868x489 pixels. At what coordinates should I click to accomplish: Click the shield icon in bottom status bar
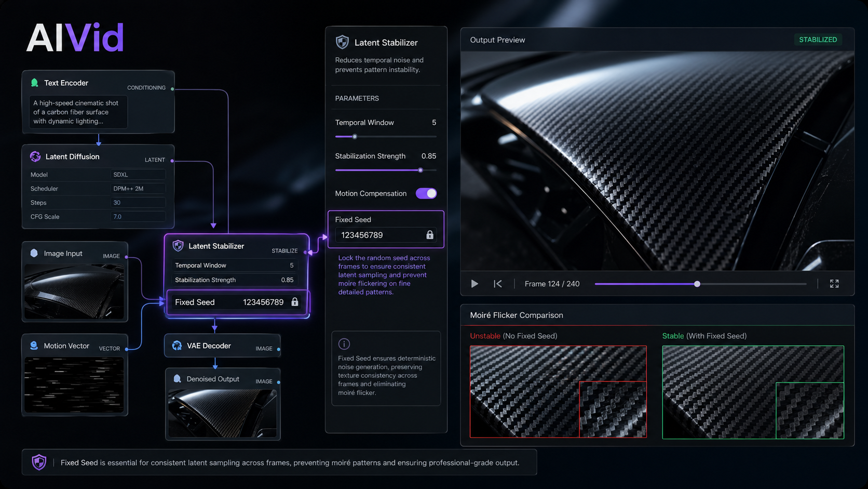click(39, 462)
